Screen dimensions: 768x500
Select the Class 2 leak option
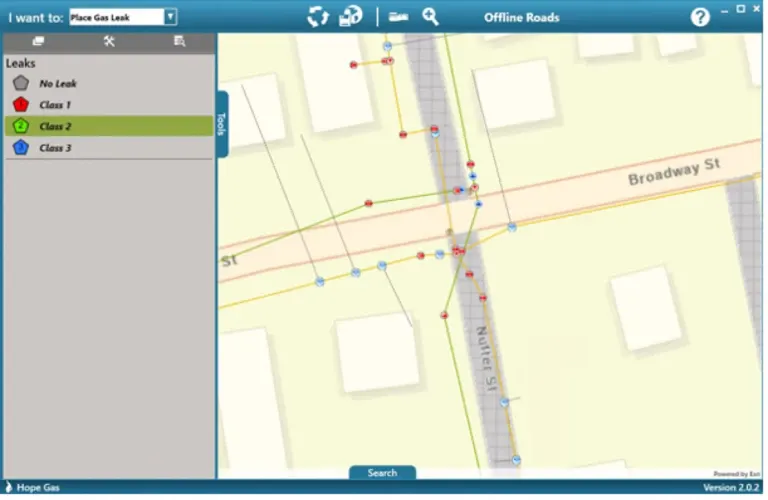109,126
